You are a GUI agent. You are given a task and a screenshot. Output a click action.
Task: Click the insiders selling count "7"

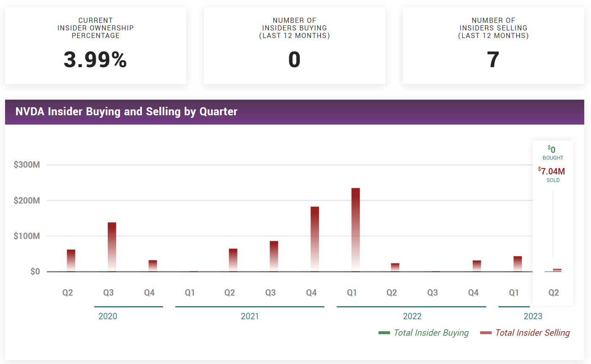(493, 60)
